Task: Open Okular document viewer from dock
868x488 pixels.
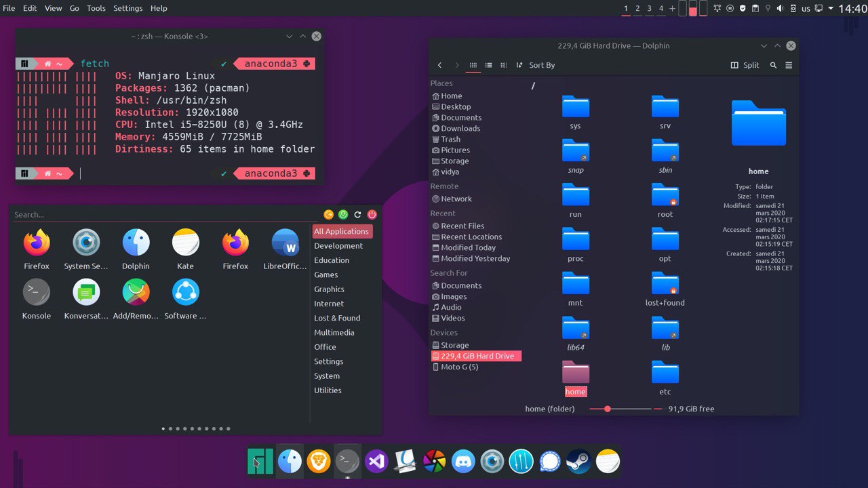Action: (x=405, y=462)
